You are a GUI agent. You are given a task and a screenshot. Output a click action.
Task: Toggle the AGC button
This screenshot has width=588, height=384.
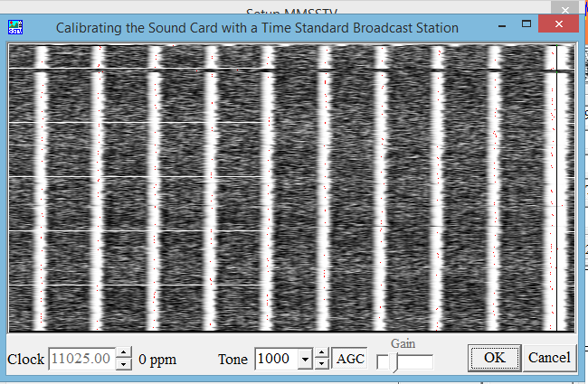point(350,359)
